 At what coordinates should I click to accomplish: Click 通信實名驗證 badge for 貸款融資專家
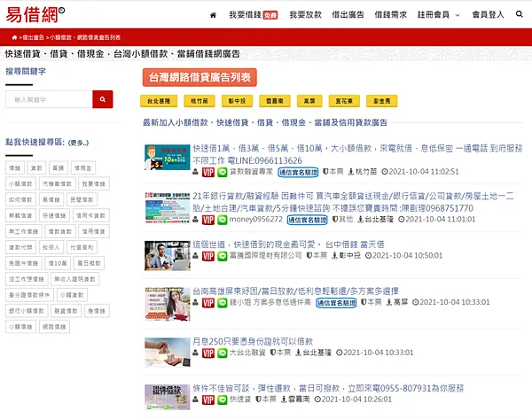pos(298,172)
